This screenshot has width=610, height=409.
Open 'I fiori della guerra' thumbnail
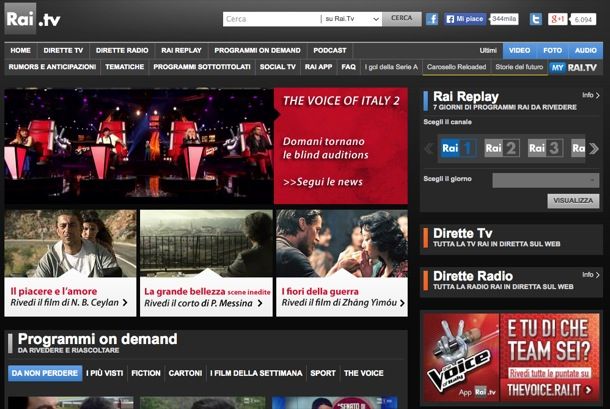(342, 243)
